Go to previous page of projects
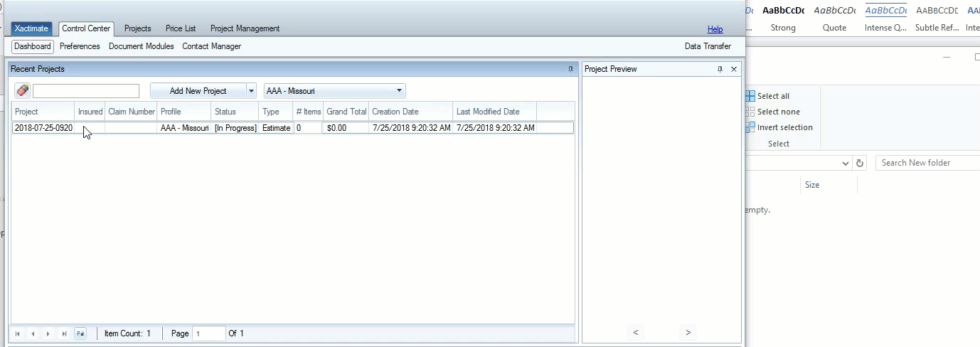This screenshot has height=347, width=980. tap(33, 333)
